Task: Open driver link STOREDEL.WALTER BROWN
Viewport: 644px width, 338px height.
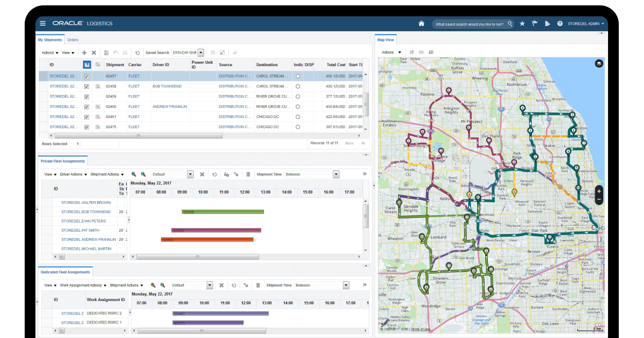Action: coord(86,203)
